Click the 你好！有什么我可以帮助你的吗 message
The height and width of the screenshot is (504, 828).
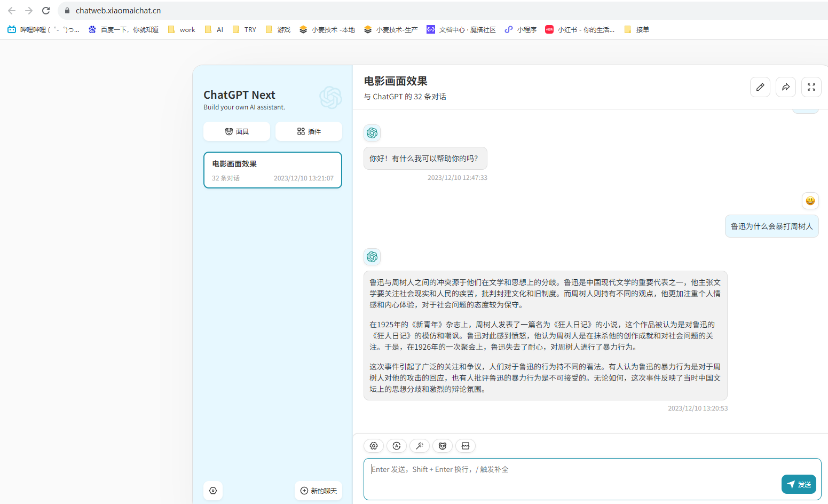pos(425,159)
